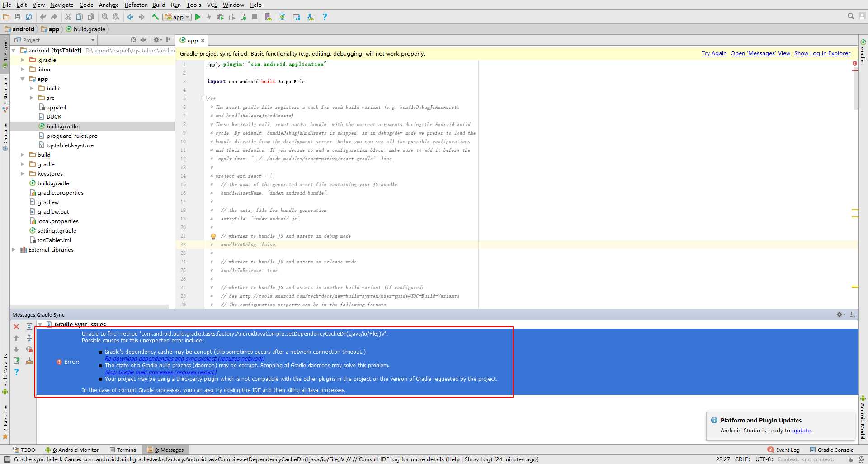Expand the src folder arrow

tap(32, 98)
